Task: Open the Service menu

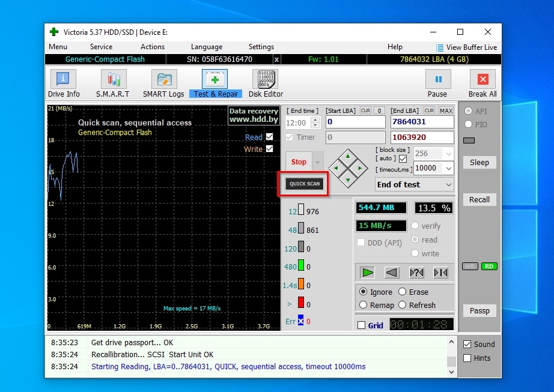Action: 101,47
